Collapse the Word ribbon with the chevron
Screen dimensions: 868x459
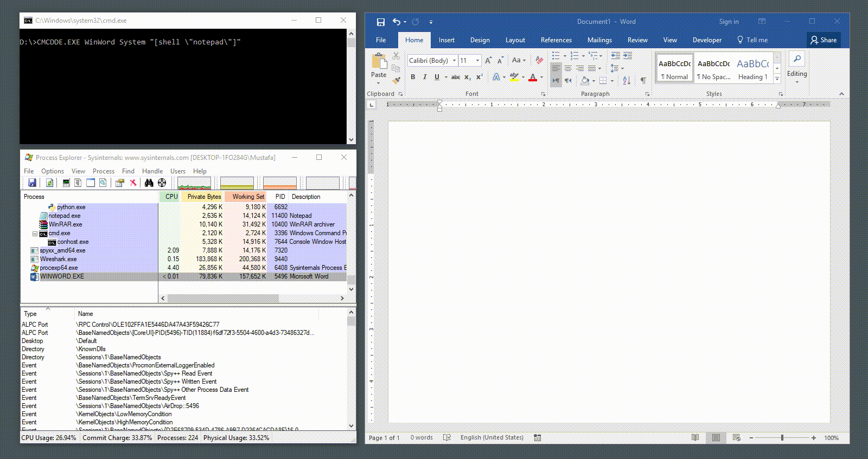841,94
